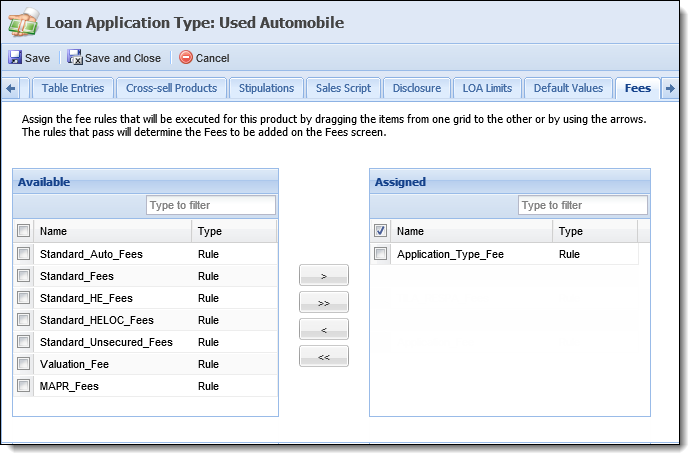This screenshot has height=460, width=695.
Task: Select the Standard_HE_Fees row name
Action: point(86,298)
